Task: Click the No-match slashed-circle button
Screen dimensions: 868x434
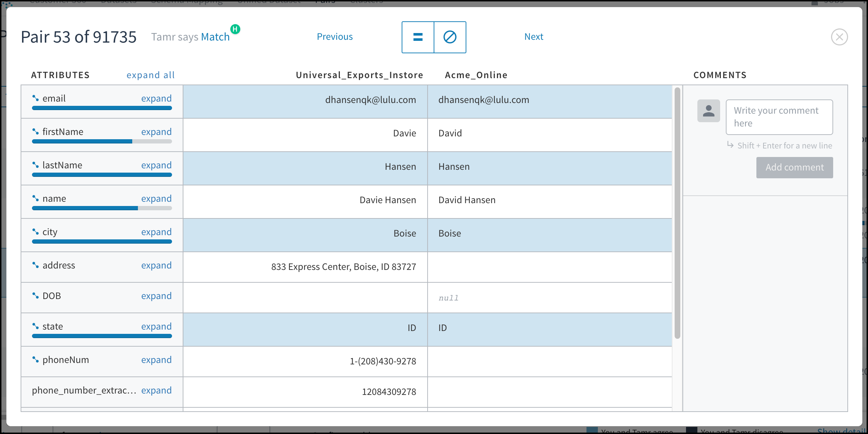Action: (x=450, y=37)
